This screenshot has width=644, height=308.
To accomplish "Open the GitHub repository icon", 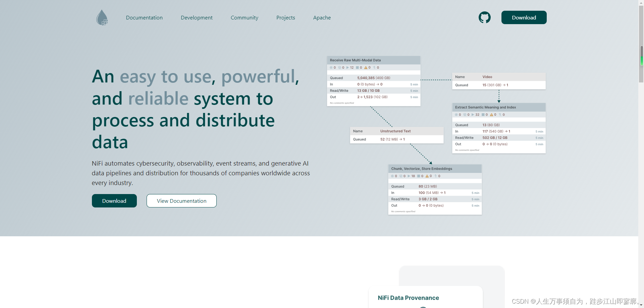I will [484, 17].
